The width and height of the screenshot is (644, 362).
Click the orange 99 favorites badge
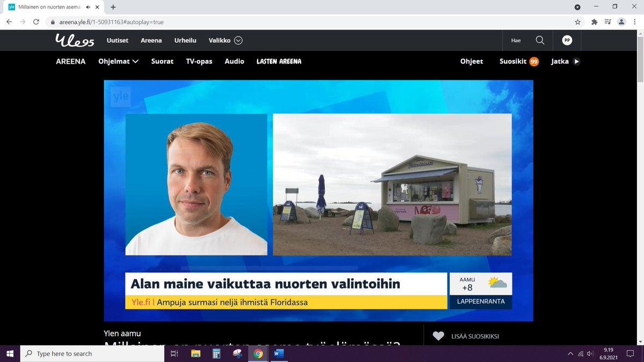coord(534,62)
